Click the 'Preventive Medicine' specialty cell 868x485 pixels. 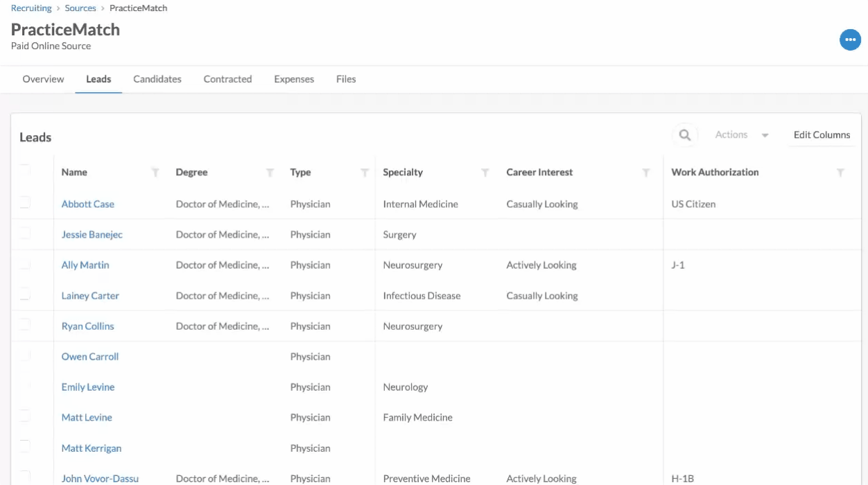click(426, 479)
